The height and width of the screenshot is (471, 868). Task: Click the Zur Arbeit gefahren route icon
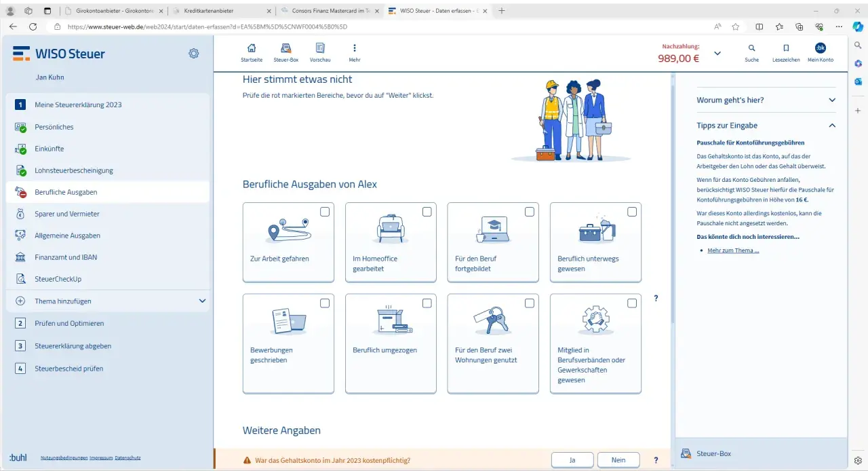pyautogui.click(x=288, y=231)
